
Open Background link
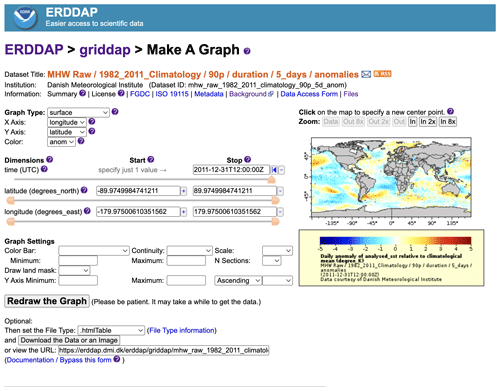(x=248, y=94)
